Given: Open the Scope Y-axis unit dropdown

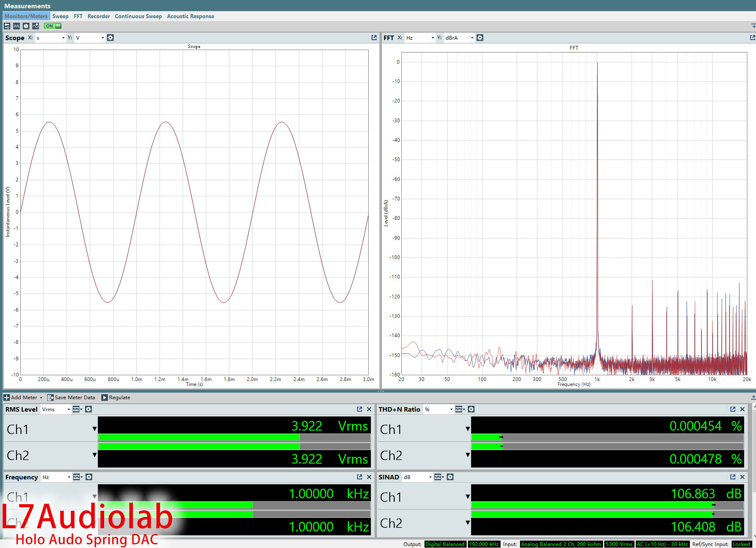Looking at the screenshot, I should [x=103, y=38].
